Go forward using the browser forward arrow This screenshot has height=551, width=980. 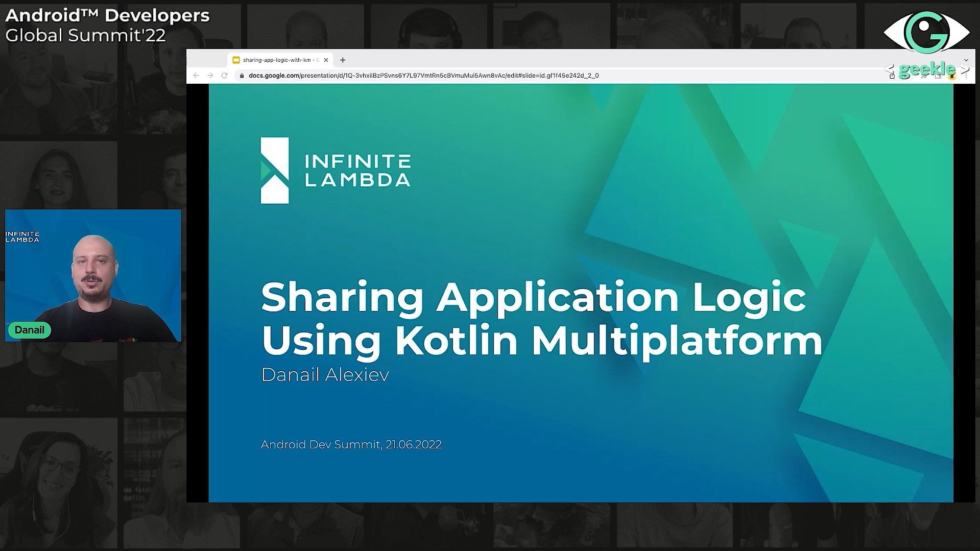pyautogui.click(x=210, y=76)
